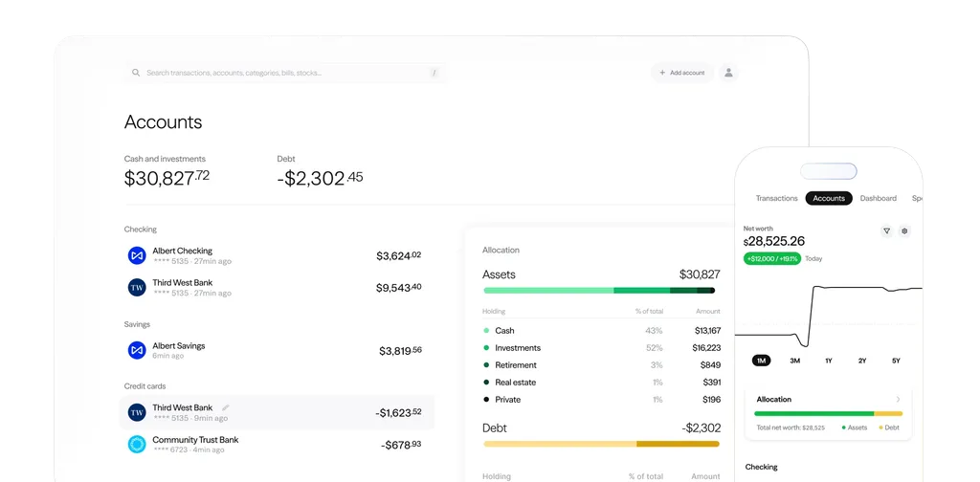Screen dimensions: 980x482
Task: Click the Third West Bank checking logo
Action: [137, 287]
